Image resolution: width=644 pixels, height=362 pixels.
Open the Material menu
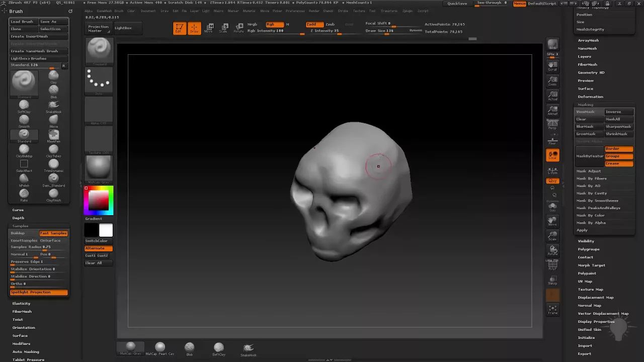(x=249, y=11)
